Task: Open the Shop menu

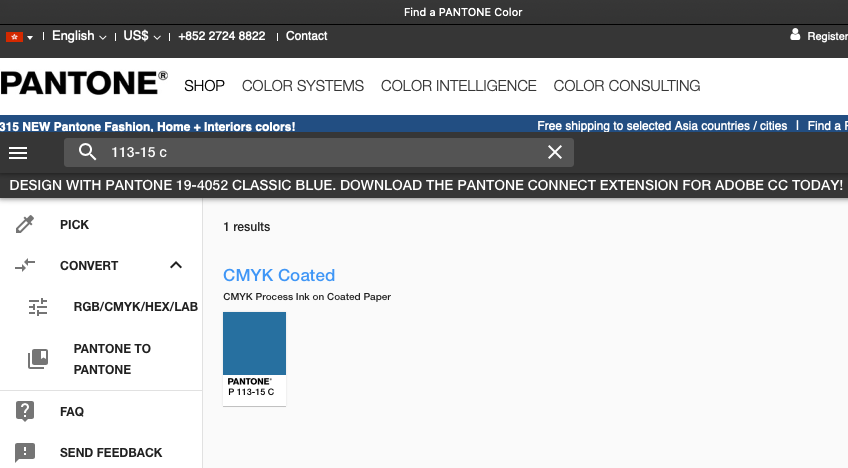Action: tap(204, 86)
